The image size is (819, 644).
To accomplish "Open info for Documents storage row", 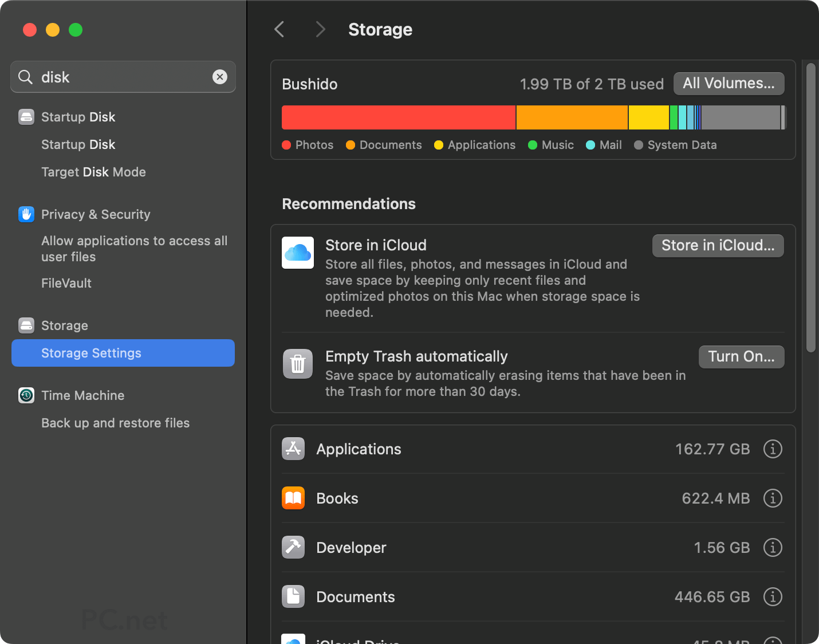I will tap(773, 596).
